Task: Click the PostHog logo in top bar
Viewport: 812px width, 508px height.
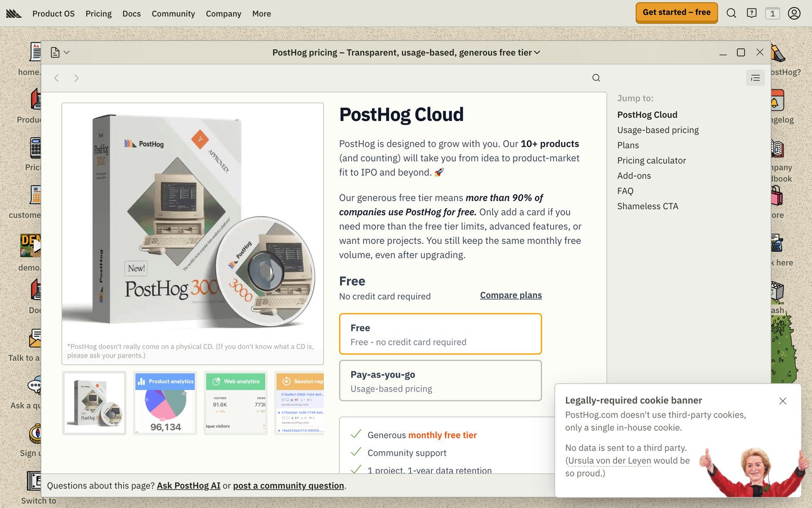Action: tap(14, 14)
